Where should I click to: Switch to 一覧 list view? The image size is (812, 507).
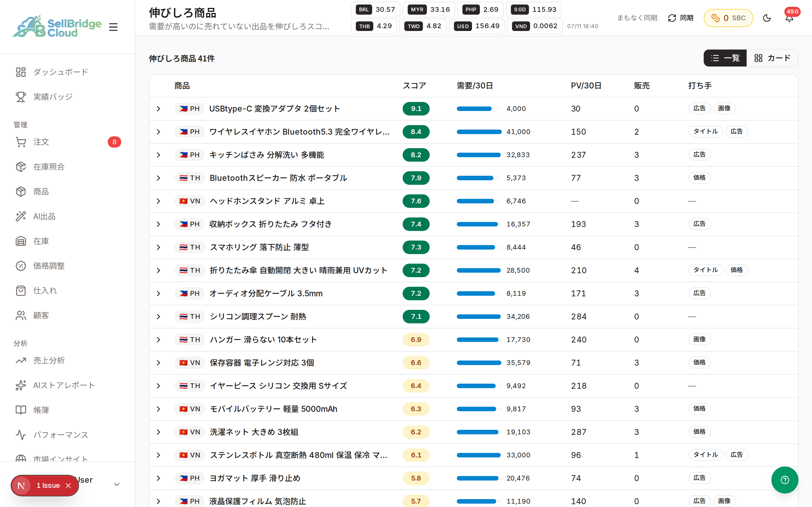pyautogui.click(x=725, y=58)
